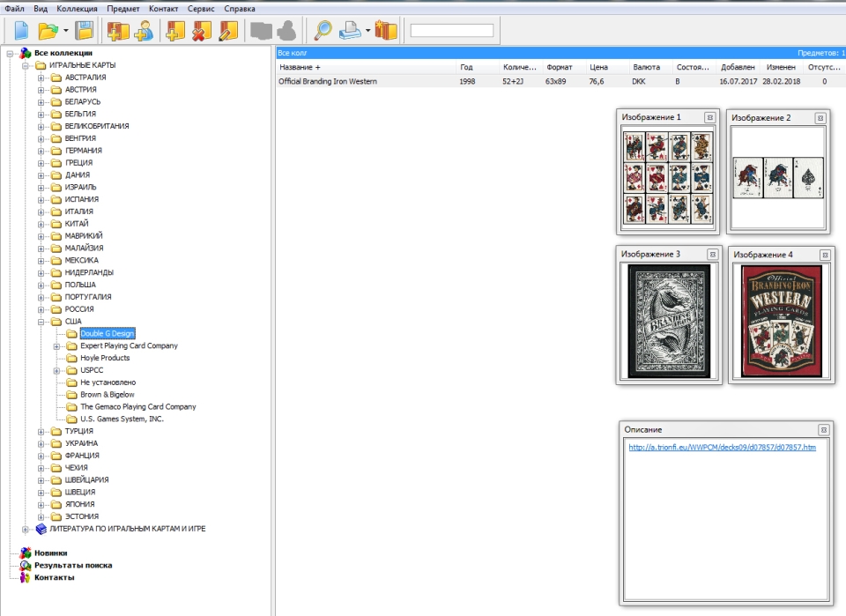
Task: Select the Brown & Bigelow folder
Action: (108, 395)
